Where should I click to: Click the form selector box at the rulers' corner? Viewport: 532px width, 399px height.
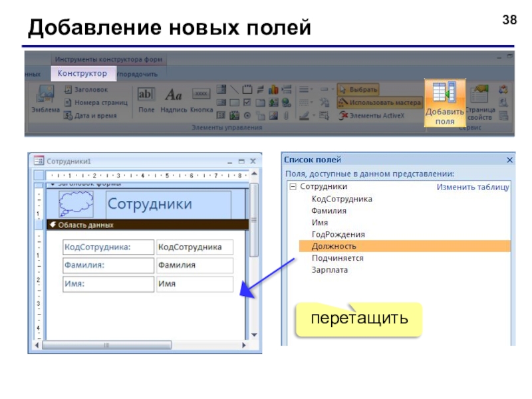[39, 175]
